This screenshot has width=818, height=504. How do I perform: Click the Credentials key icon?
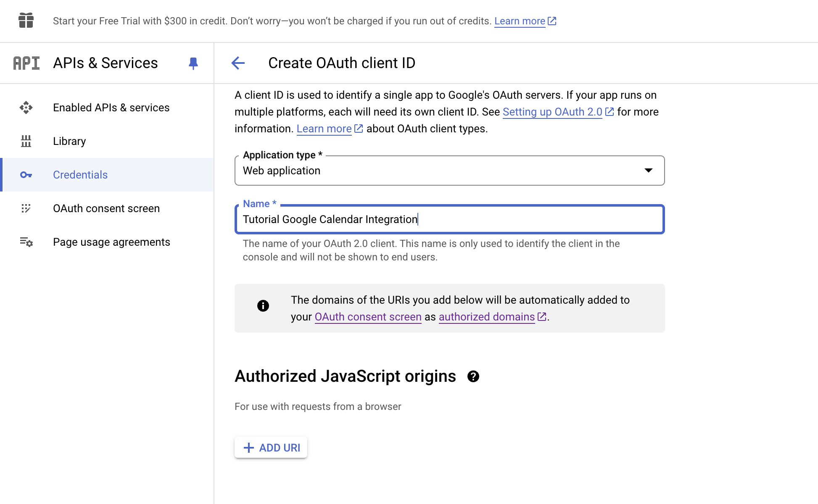(26, 175)
